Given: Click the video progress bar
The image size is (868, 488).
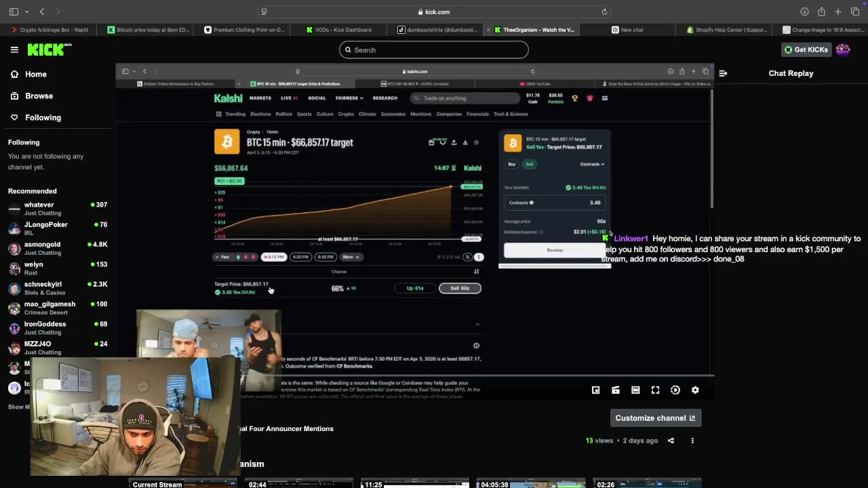Looking at the screenshot, I should click(x=414, y=375).
